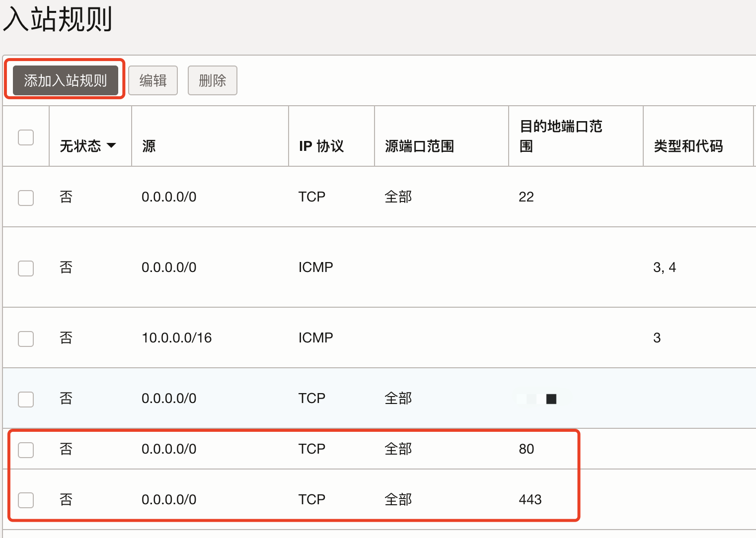Click the 目的地端口范围 column header
756x538 pixels.
(560, 136)
